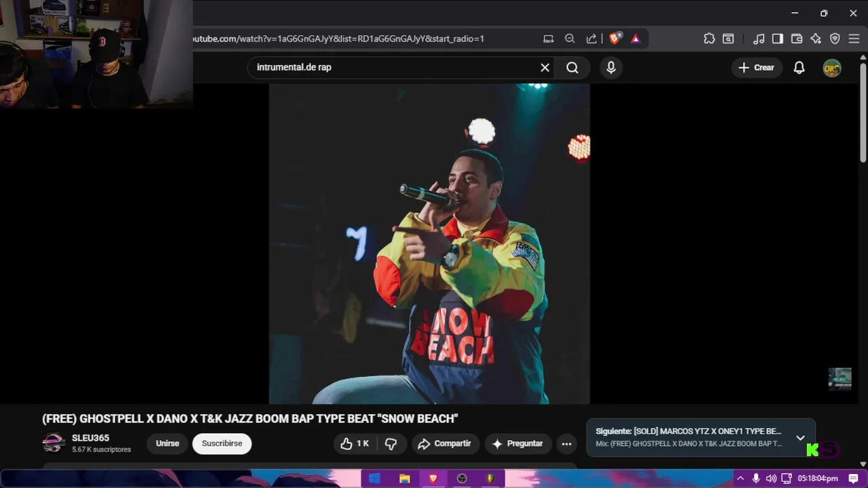Viewport: 868px width, 488px height.
Task: Click the share page icon in address bar
Action: tap(591, 39)
